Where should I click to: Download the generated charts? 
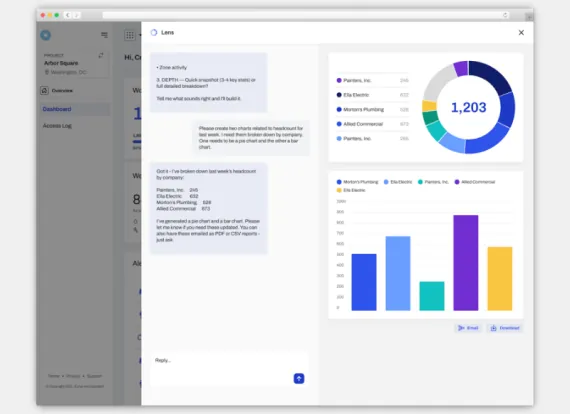click(x=505, y=328)
